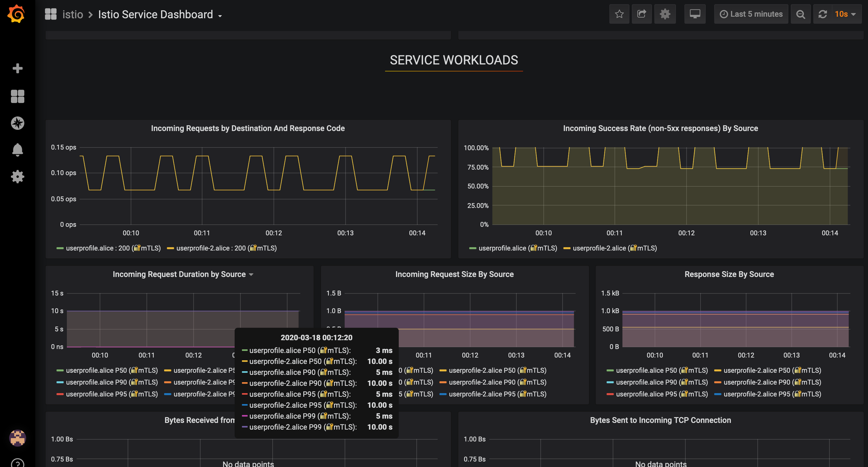Click the tooltip row userprofile-2.alice P99 10.00 s

pyautogui.click(x=317, y=427)
